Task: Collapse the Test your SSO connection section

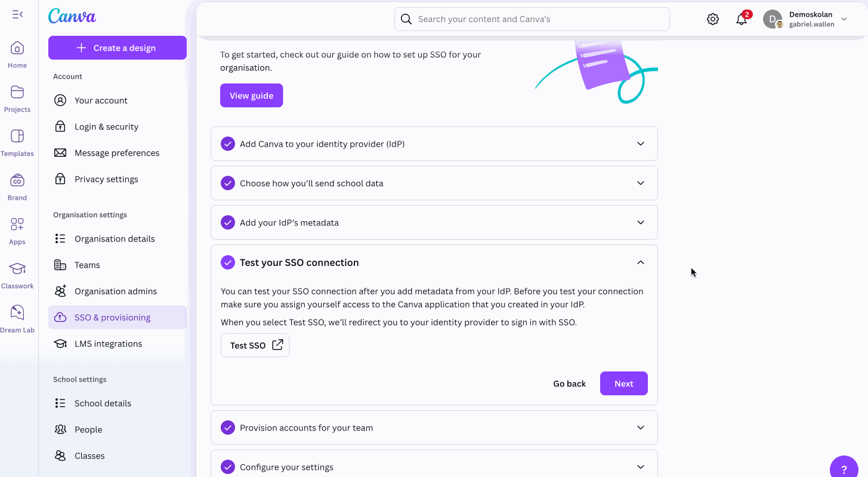Action: tap(641, 262)
